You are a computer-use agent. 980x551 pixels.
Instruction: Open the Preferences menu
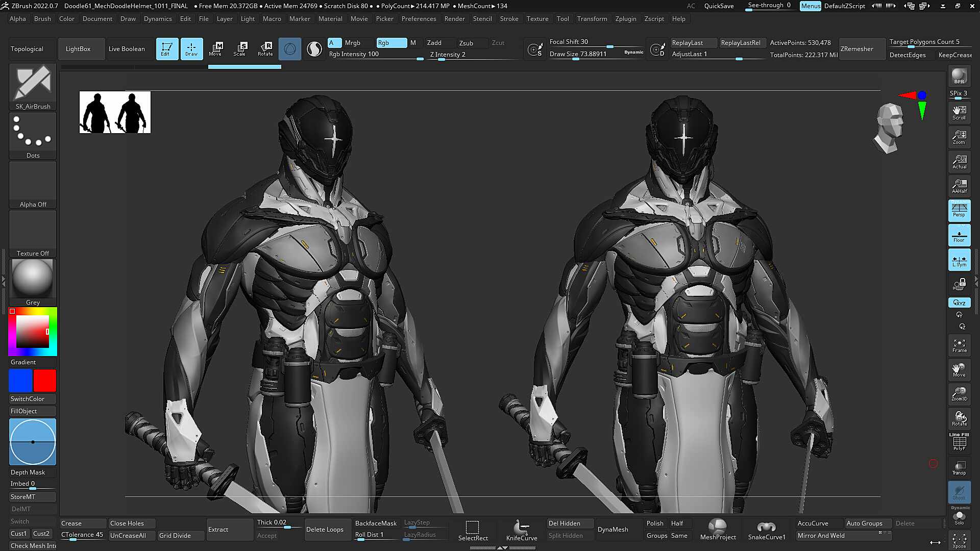pyautogui.click(x=419, y=19)
